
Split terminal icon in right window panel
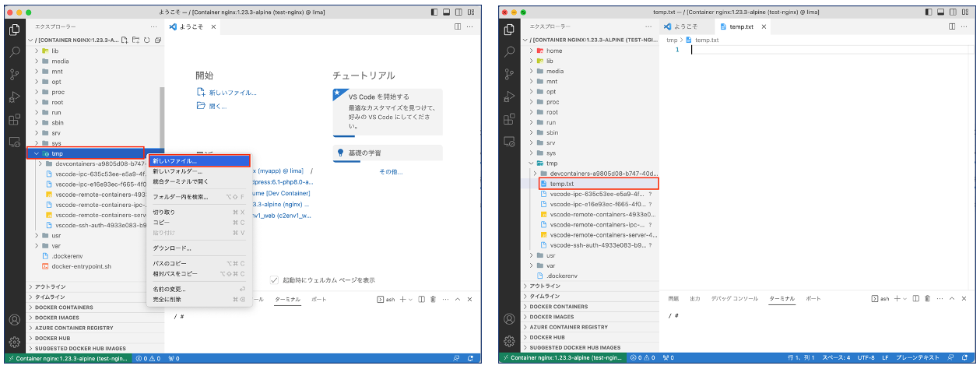[917, 298]
